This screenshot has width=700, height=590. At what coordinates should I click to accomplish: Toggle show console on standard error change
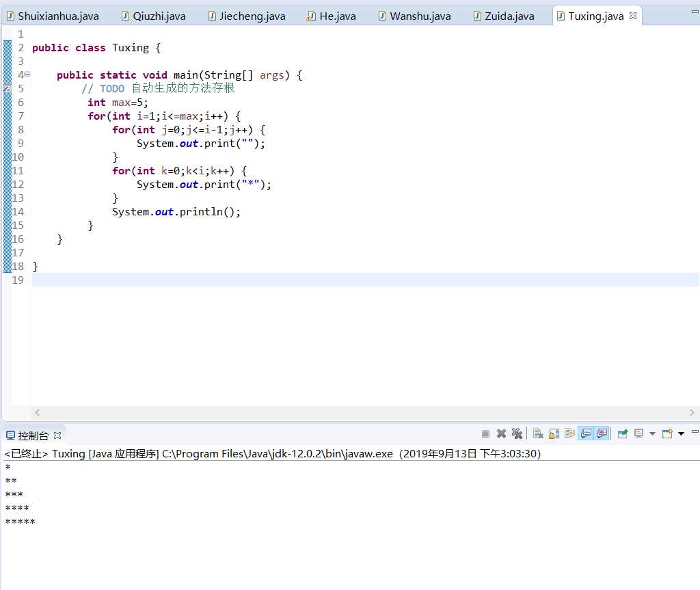point(602,433)
